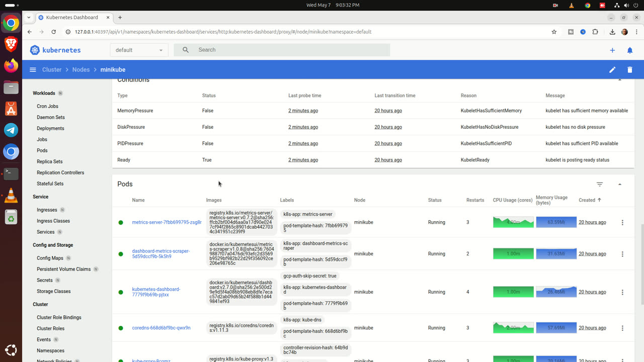The height and width of the screenshot is (362, 644).
Task: Click the Workloads sidebar heading
Action: coord(44,93)
